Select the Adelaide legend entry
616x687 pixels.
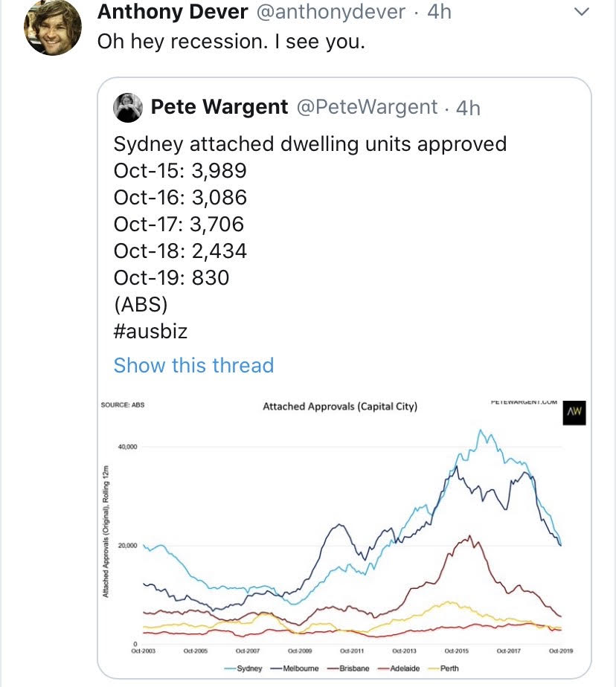[x=401, y=668]
